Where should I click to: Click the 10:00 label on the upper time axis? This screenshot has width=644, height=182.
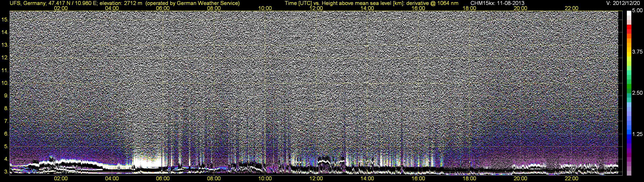[265, 8]
